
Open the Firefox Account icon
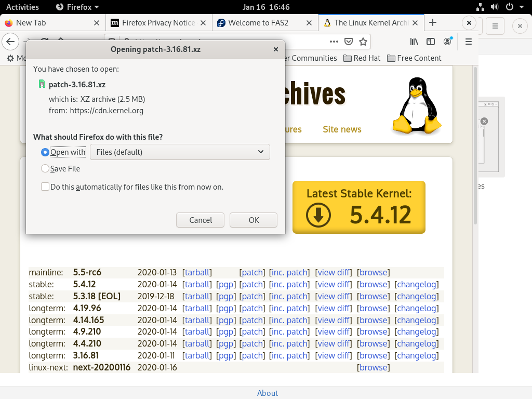(x=448, y=42)
